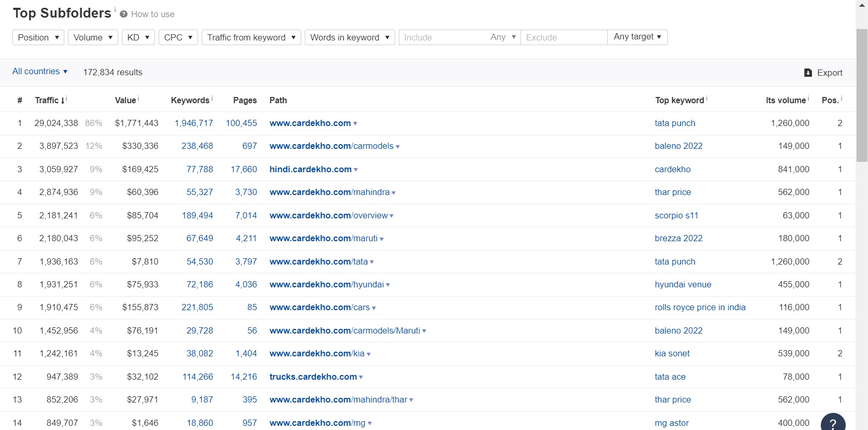Screen dimensions: 868x430
Task: Open www.cardekho.com/mahindra path link
Action: pyautogui.click(x=329, y=192)
